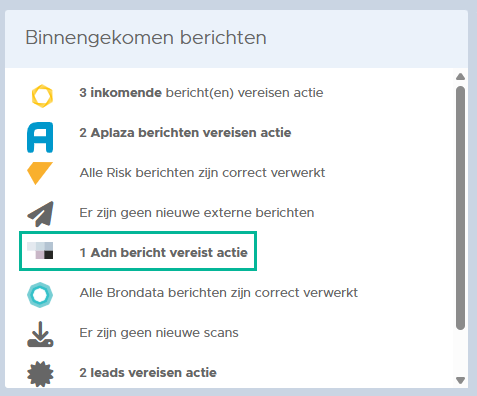Screen dimensions: 477x396
Task: Open '2 leads vereisen actie' entry
Action: tap(148, 373)
